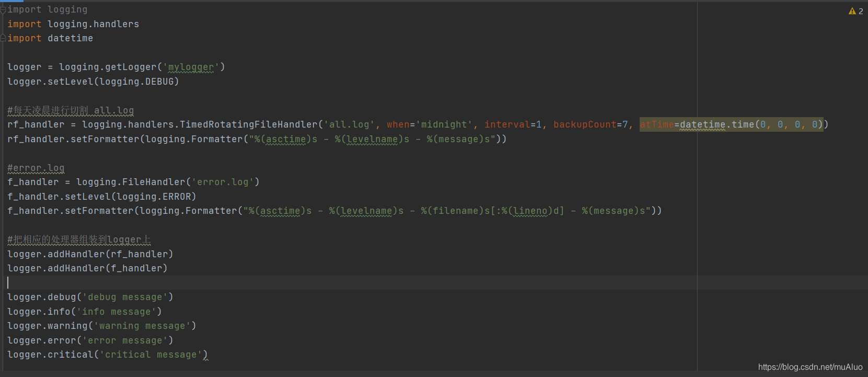Screen dimensions: 868x377
Task: Click the 'warning message' string
Action: point(142,326)
